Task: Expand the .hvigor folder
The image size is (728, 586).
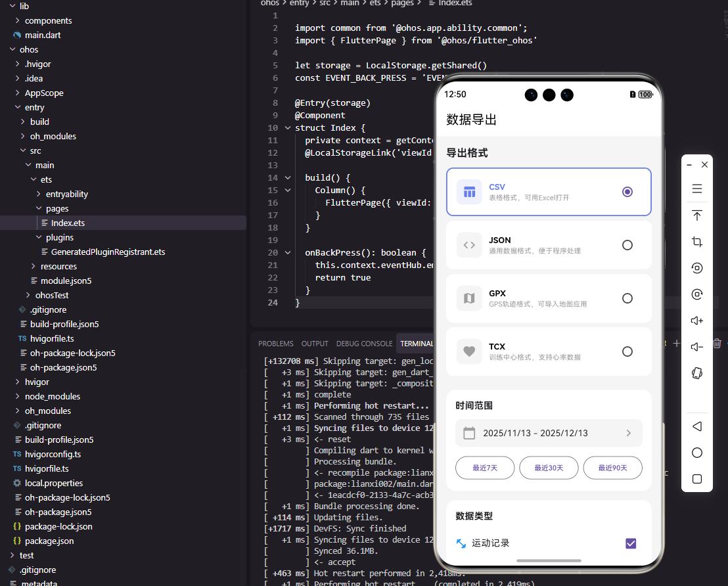Action: pos(18,64)
